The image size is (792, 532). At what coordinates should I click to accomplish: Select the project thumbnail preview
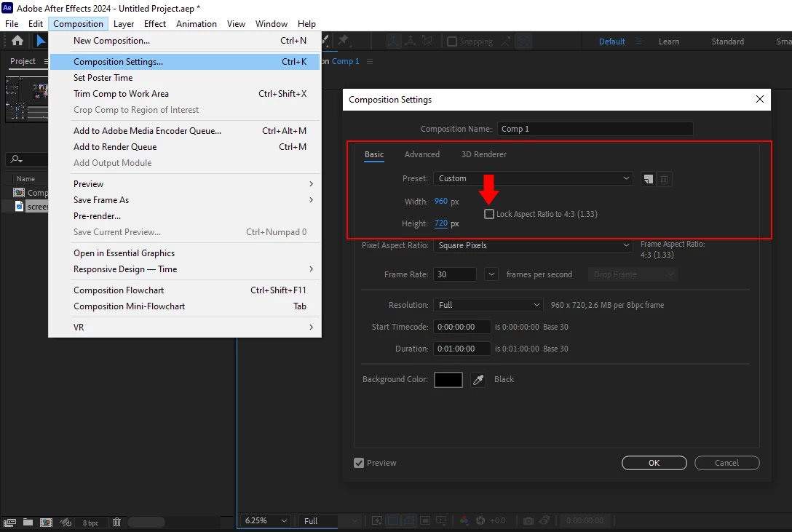[27, 98]
